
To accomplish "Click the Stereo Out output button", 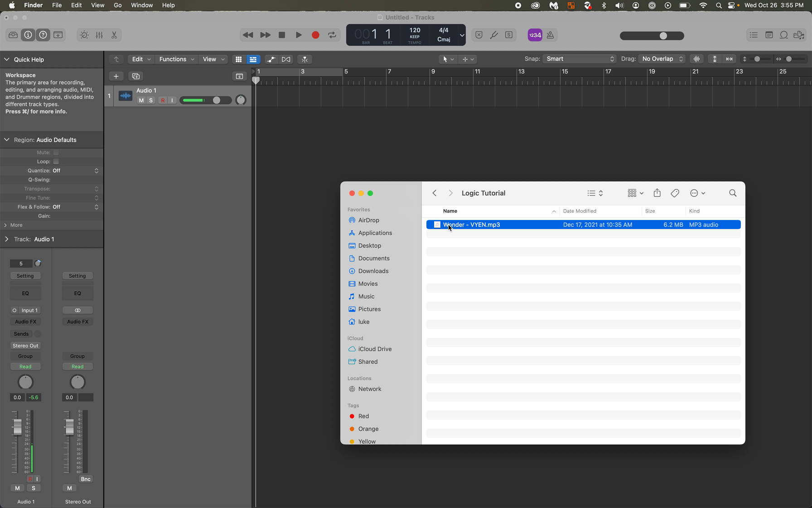I will (25, 346).
